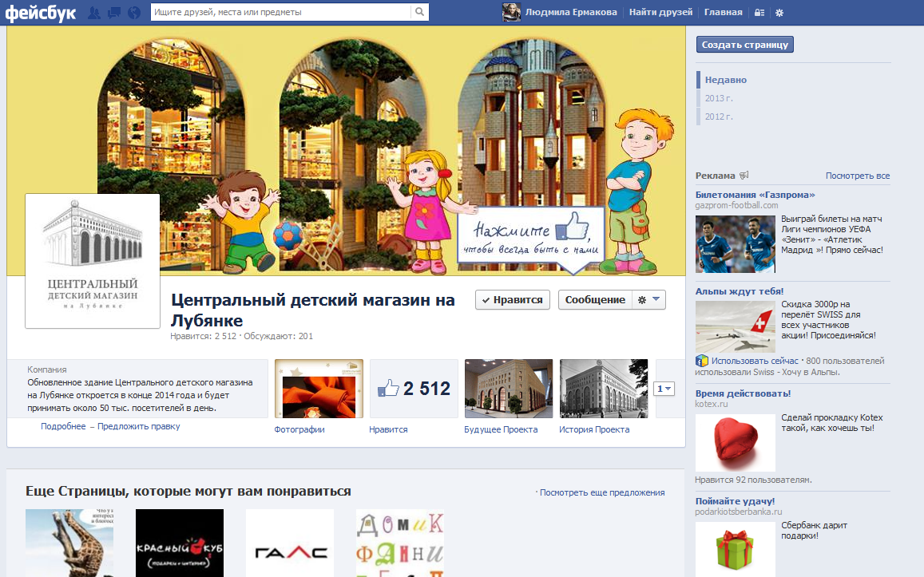
Task: Click the Sberbank green gift ad image
Action: 736,549
